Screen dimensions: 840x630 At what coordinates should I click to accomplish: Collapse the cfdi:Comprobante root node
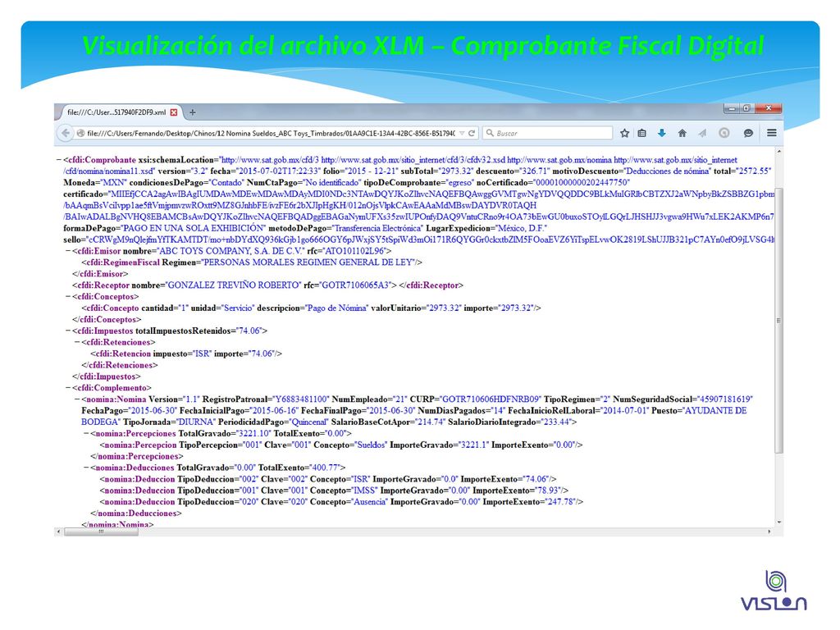[x=58, y=160]
